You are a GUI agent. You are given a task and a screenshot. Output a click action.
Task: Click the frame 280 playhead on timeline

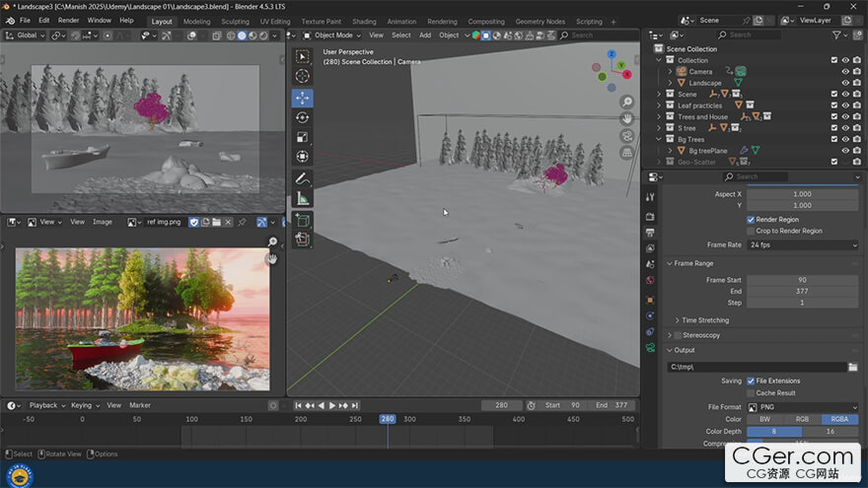click(x=387, y=419)
